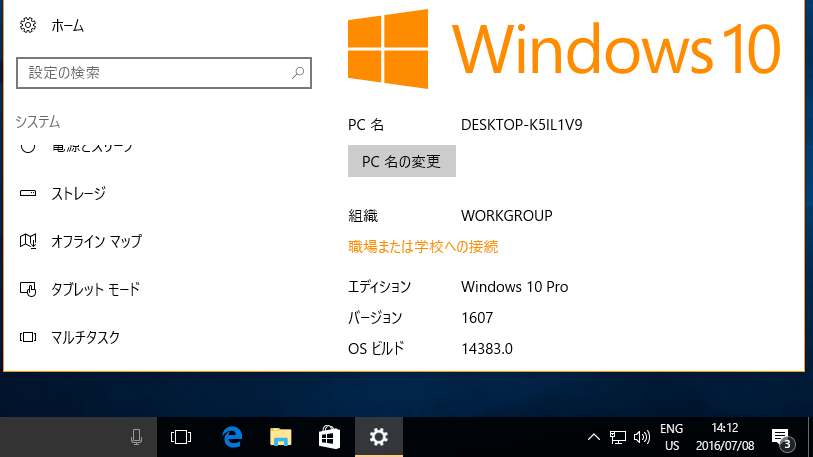Open the Store app from taskbar

pyautogui.click(x=329, y=437)
